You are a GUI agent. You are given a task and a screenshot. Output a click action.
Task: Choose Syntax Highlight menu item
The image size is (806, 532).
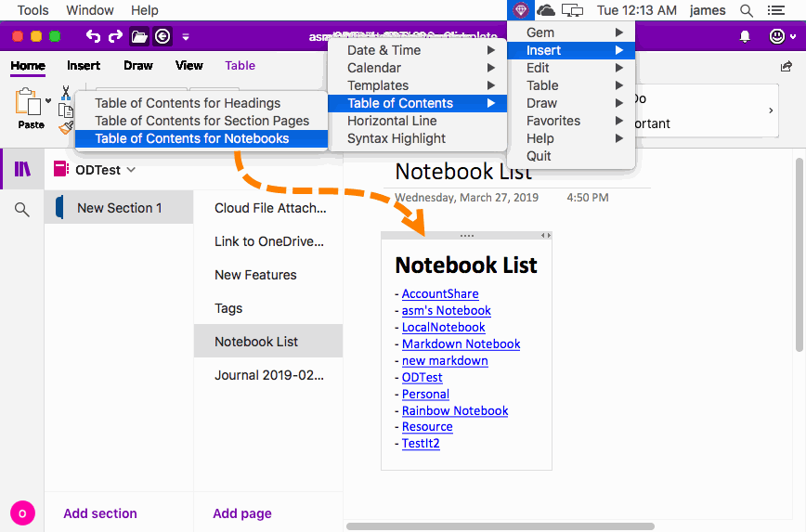point(418,138)
